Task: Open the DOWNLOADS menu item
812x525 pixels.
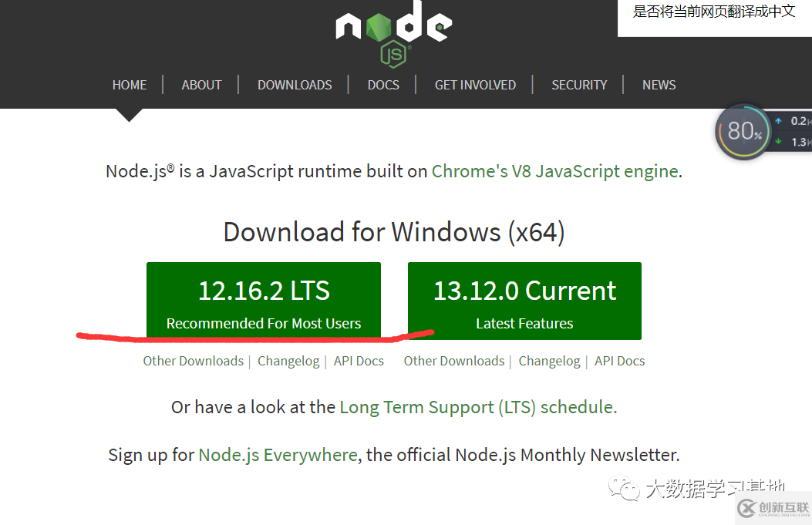Action: tap(295, 85)
